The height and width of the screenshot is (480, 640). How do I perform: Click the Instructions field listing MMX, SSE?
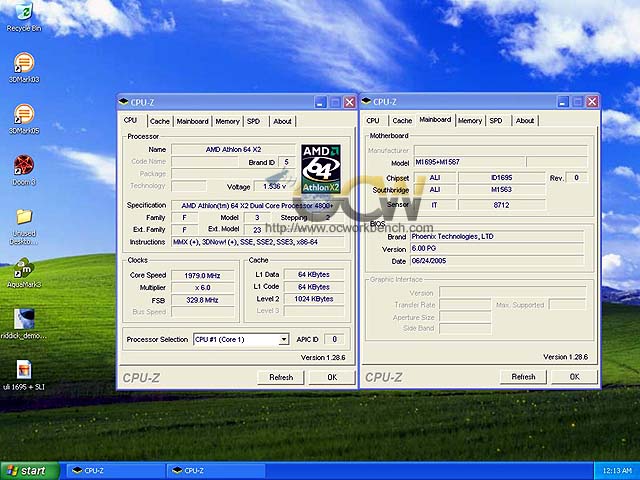coord(258,242)
